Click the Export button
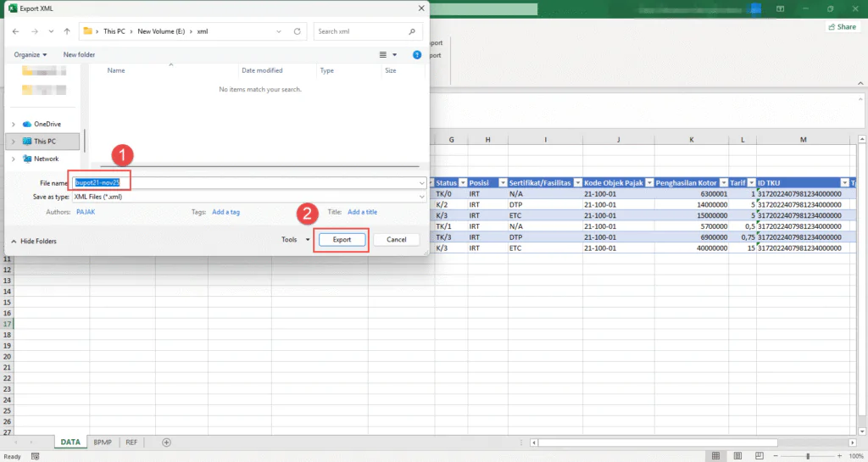 342,240
